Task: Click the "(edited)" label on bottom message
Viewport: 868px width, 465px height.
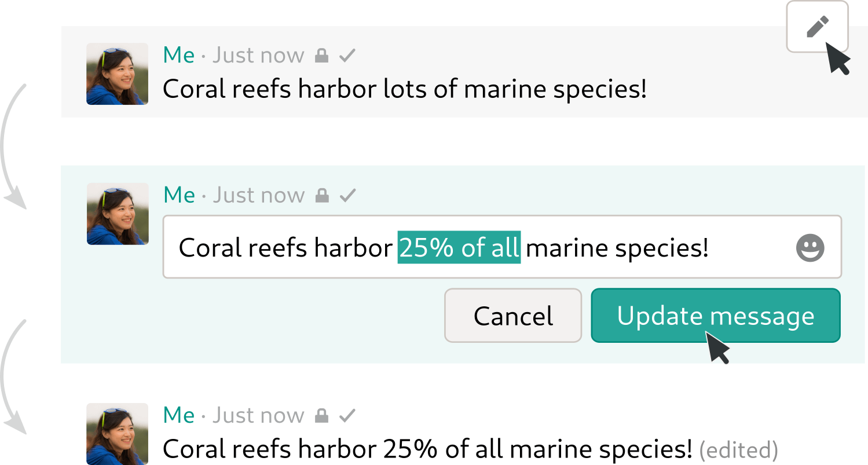Action: click(x=738, y=450)
